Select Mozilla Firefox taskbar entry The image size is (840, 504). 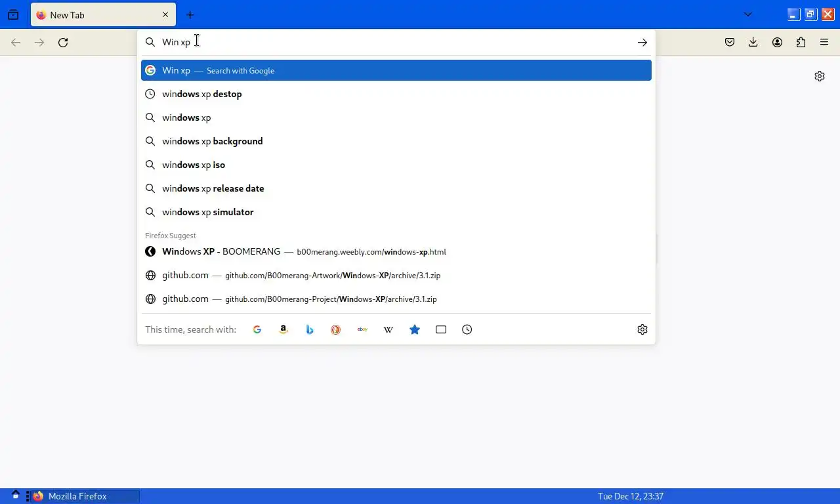click(85, 496)
